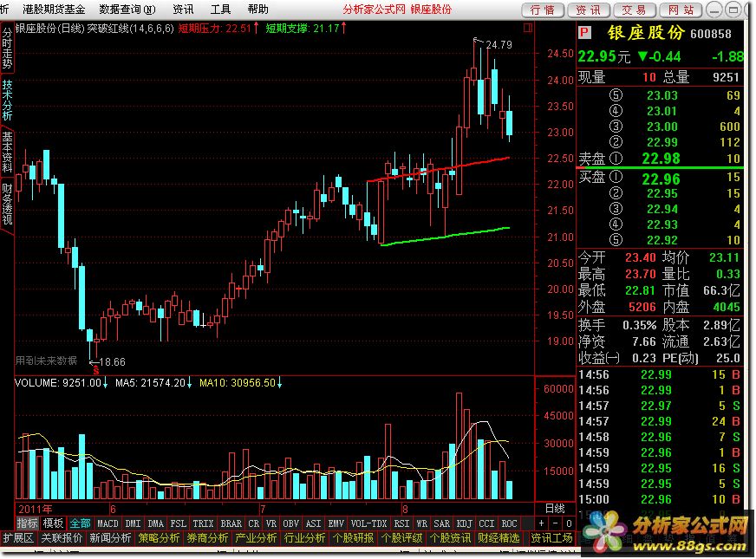Choose the EMV indicator
Screen dimensions: 756x559
coord(336,523)
